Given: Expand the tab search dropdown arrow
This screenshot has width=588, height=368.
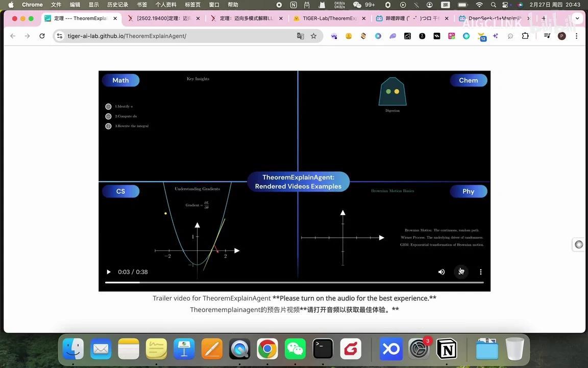Looking at the screenshot, I should (x=577, y=18).
